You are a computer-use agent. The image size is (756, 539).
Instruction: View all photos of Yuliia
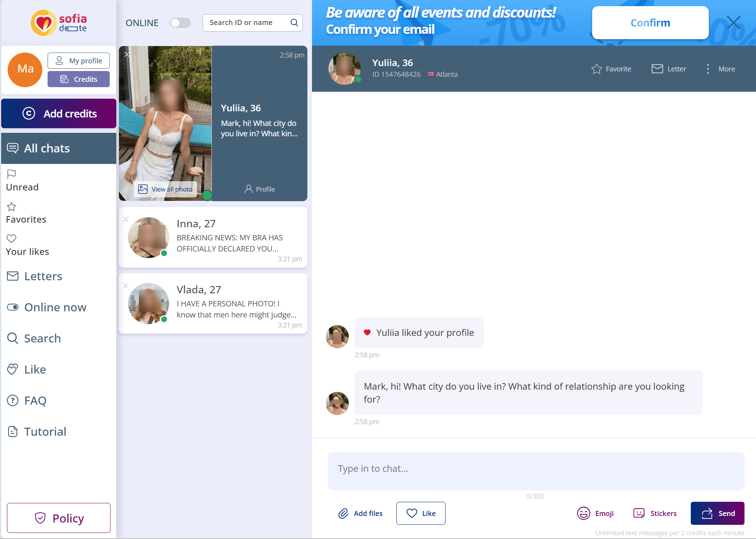click(165, 189)
